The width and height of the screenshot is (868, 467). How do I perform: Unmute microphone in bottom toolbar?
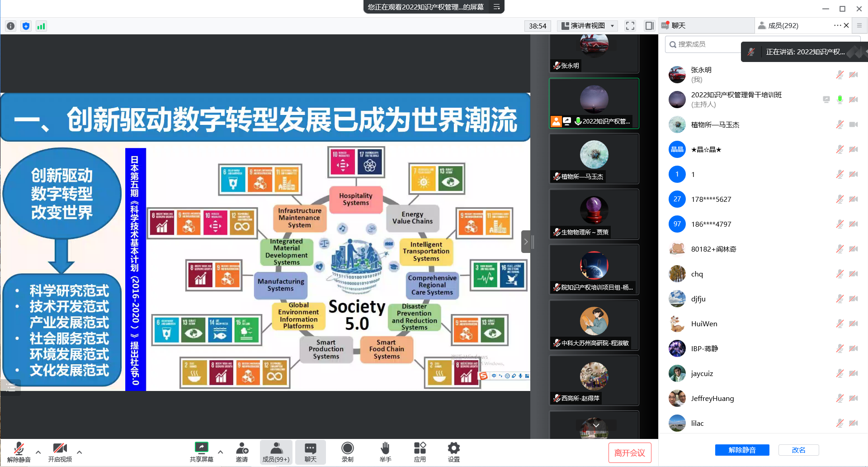coord(19,452)
